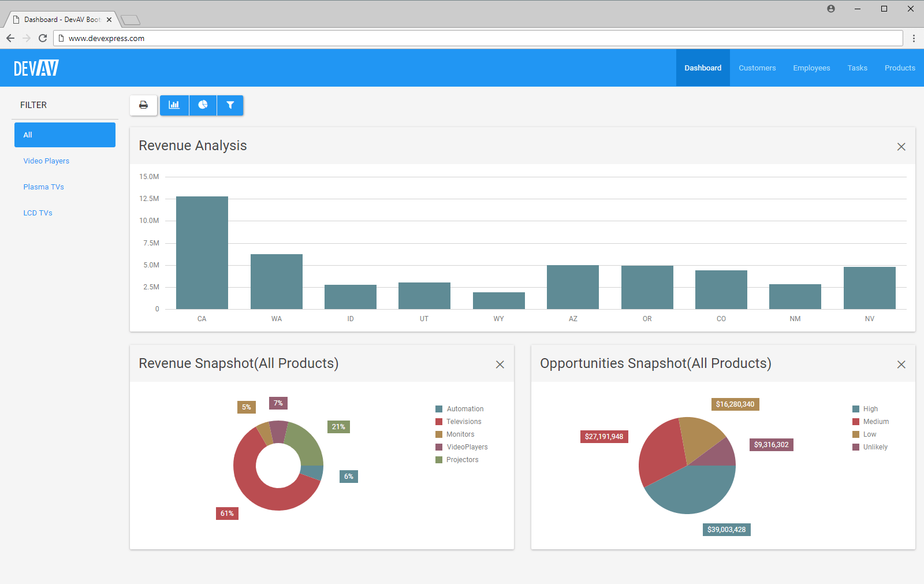
Task: Select the Products navigation item
Action: coord(899,68)
